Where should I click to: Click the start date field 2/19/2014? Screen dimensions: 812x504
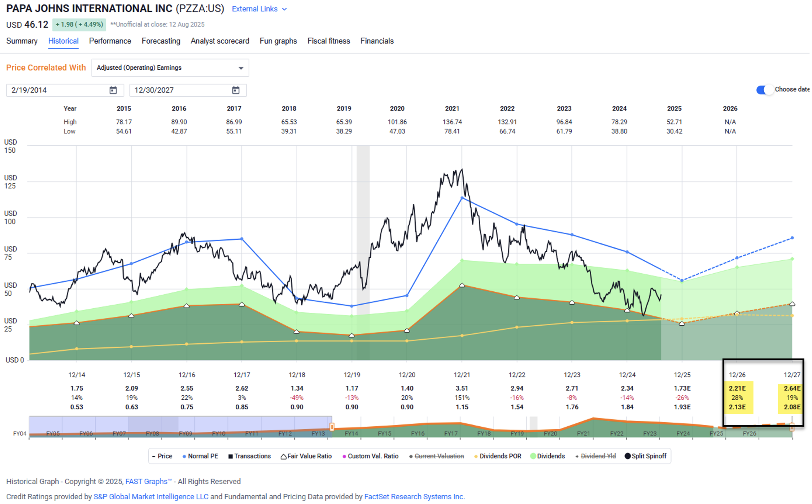[x=65, y=90]
